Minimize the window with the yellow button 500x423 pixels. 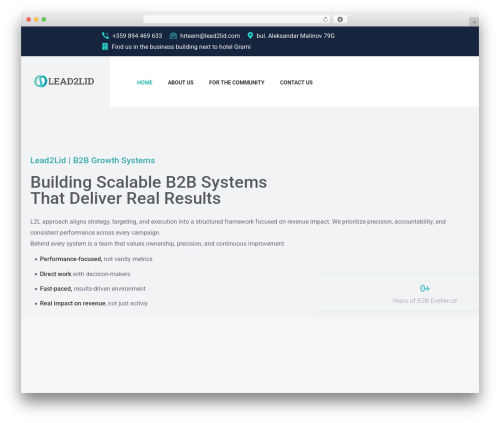36,19
